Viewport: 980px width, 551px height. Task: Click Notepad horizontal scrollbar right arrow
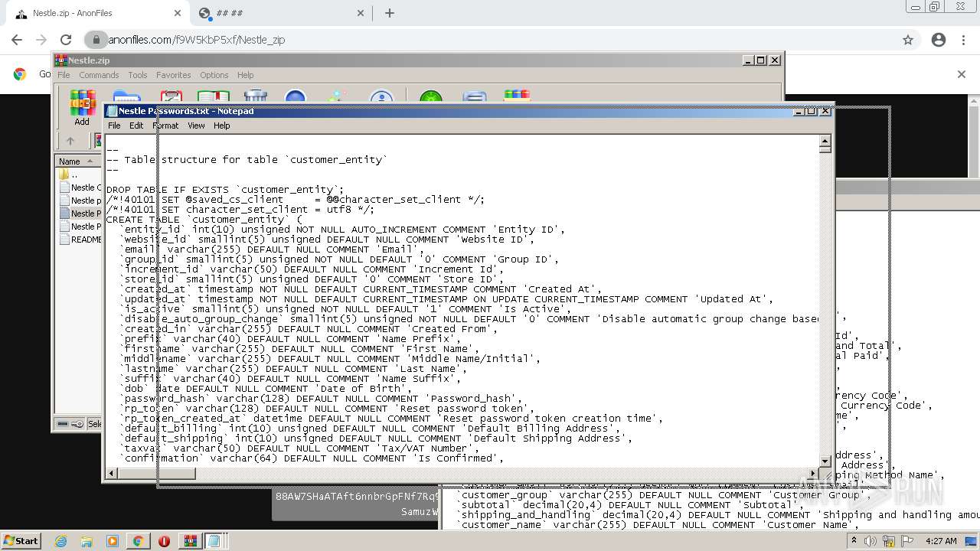[813, 474]
